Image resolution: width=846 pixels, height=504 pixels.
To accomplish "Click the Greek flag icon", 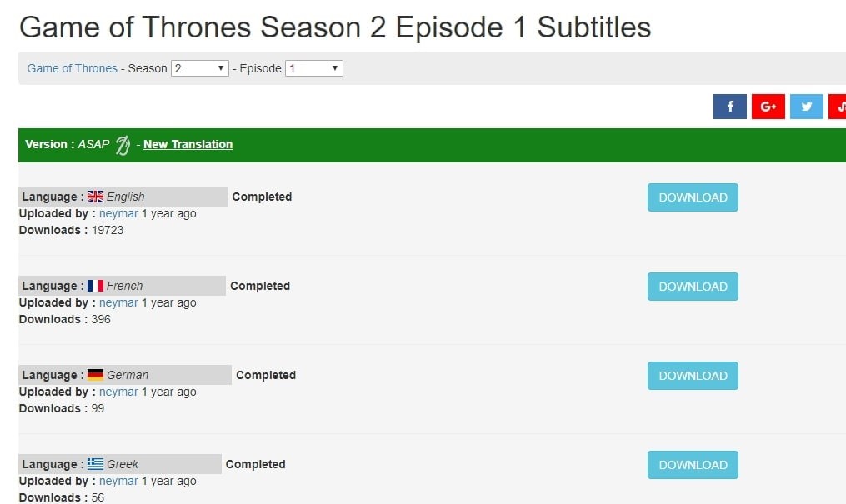I will click(95, 464).
